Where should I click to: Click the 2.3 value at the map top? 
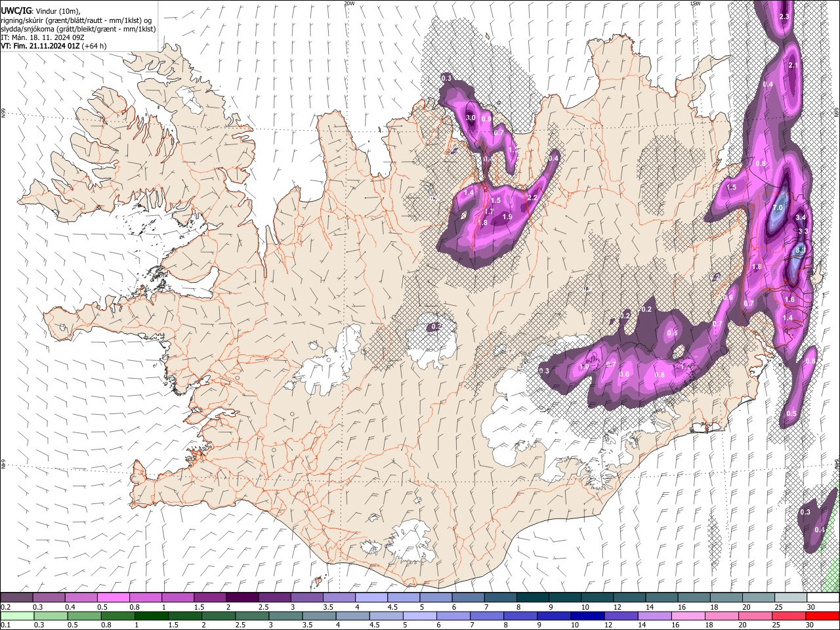(x=784, y=16)
